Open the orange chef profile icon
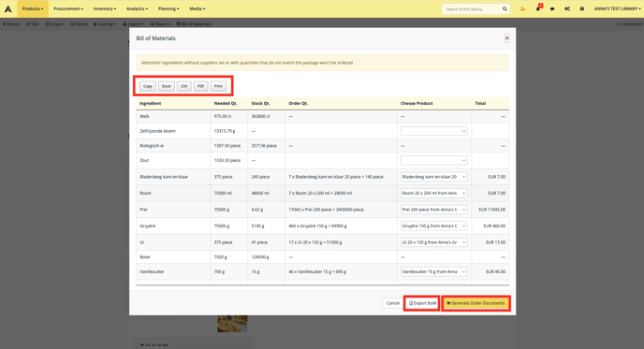 pos(523,8)
